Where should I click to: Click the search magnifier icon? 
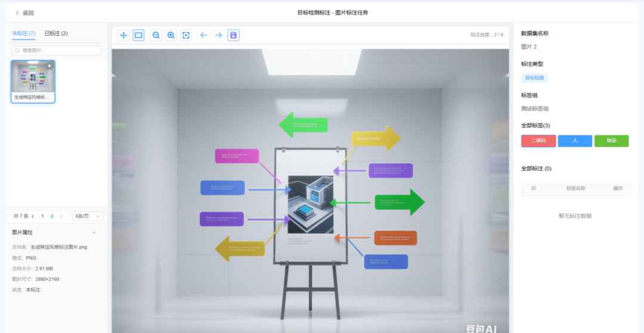click(17, 51)
